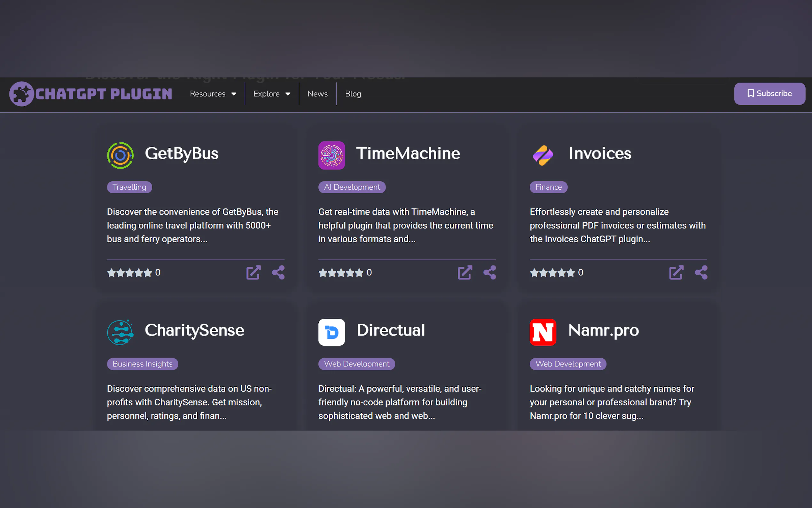Share the GetByBus plugin
This screenshot has height=508, width=812.
278,273
